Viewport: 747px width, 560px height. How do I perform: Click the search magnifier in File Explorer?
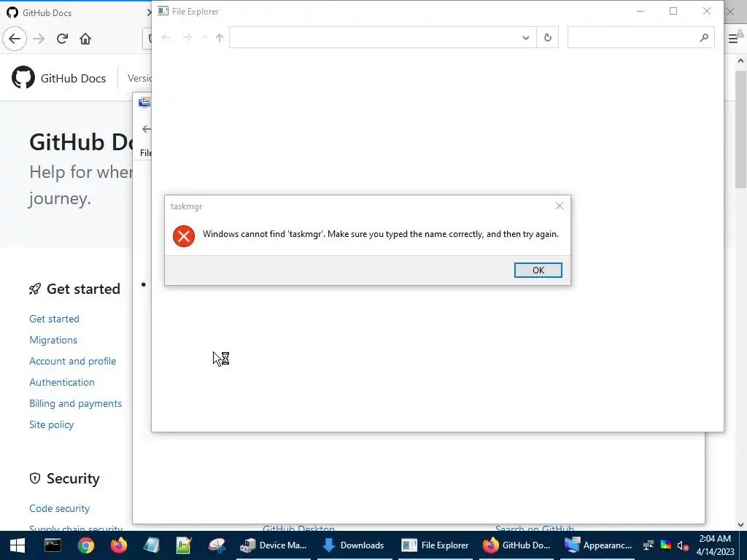pos(704,38)
